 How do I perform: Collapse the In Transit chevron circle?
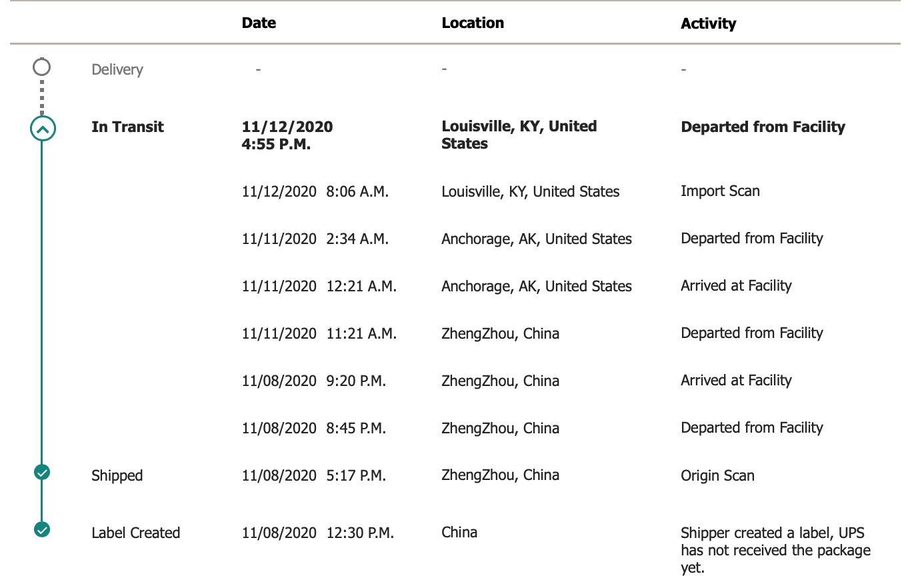[x=42, y=129]
